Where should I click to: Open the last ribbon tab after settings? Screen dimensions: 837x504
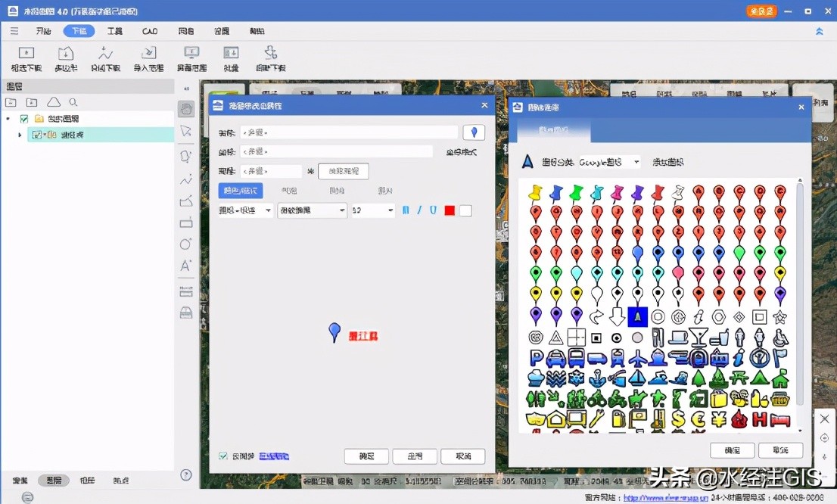pos(257,31)
